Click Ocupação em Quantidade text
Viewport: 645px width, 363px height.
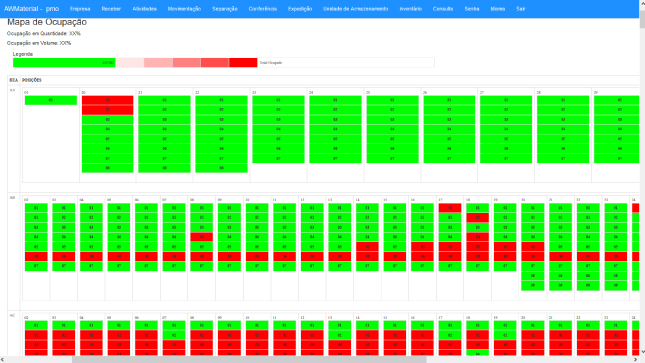[44, 33]
